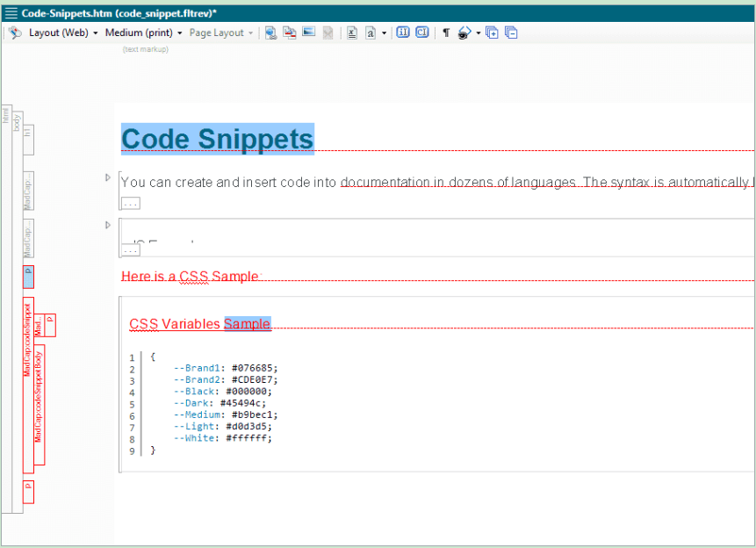Click the page icon with letter x
Screen dimensions: 756x548
(352, 32)
